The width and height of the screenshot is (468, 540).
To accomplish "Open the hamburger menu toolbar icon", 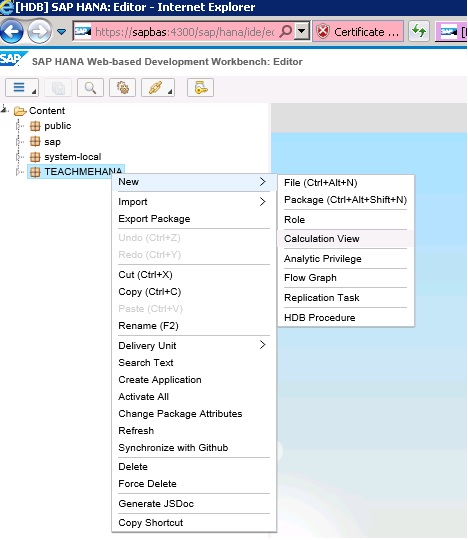I will pyautogui.click(x=22, y=88).
